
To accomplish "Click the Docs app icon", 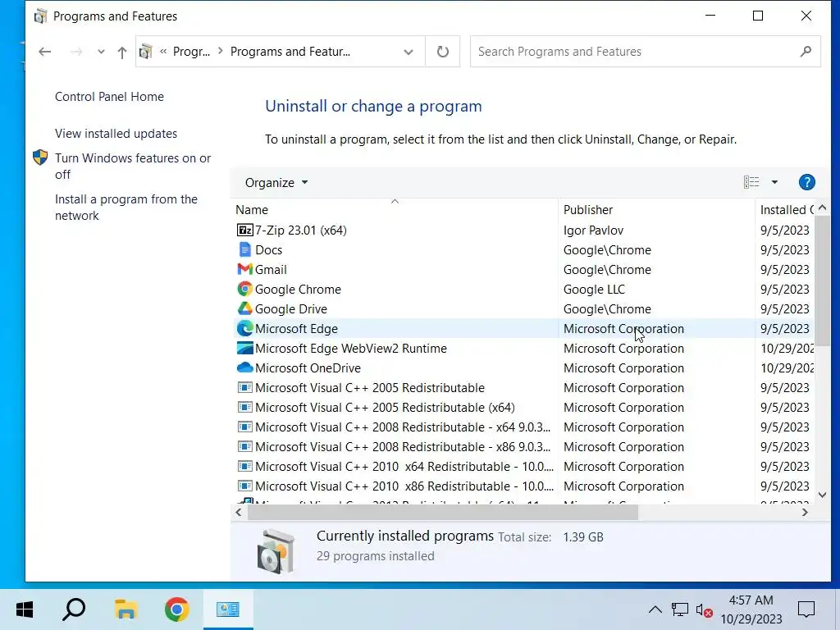I will click(x=244, y=249).
